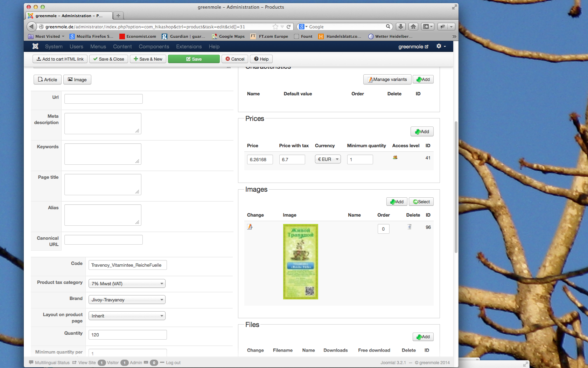588x368 pixels.
Task: Open Mozilla Firefox Start bookmark
Action: point(92,36)
